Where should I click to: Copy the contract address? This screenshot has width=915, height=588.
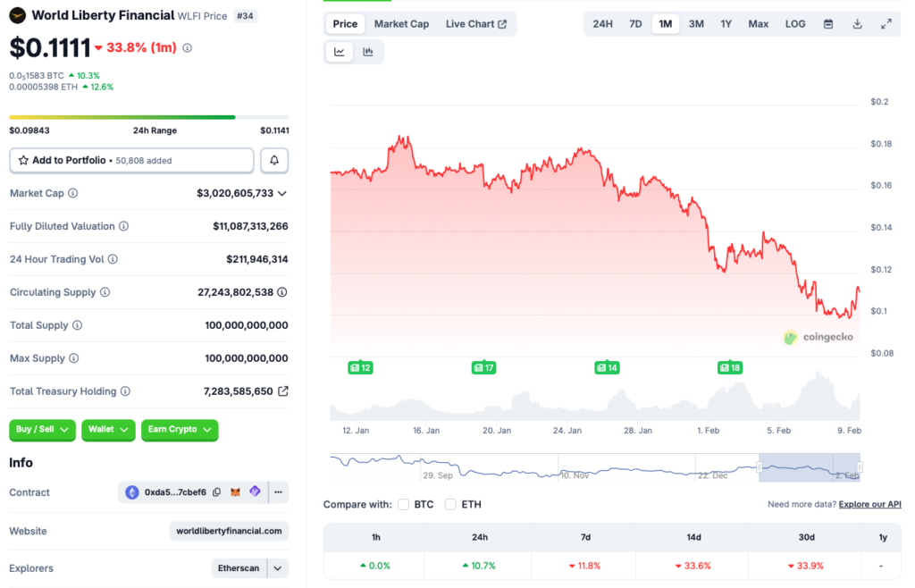pos(217,492)
